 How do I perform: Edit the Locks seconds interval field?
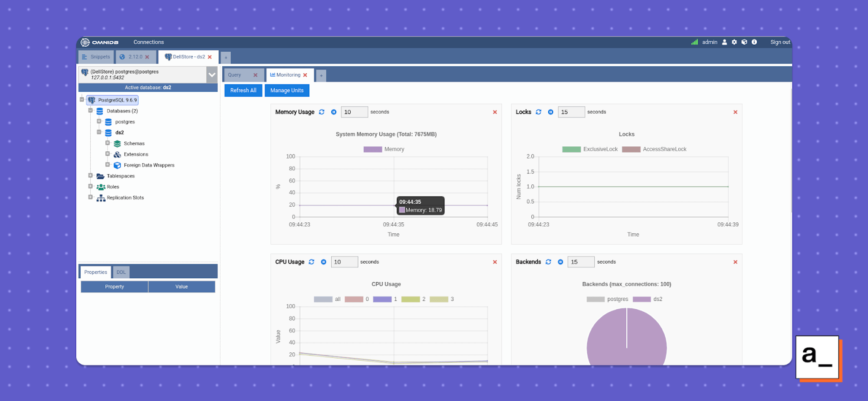click(571, 112)
